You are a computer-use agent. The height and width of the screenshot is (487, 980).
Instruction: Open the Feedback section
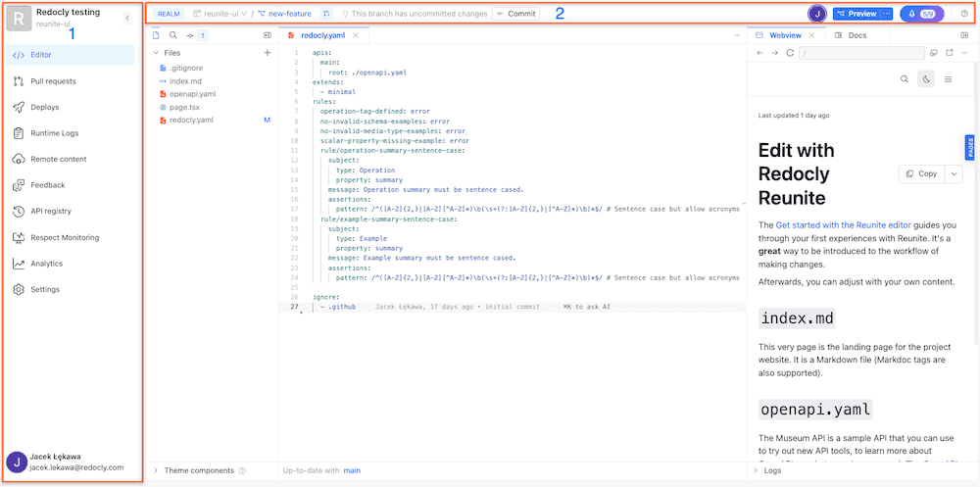pyautogui.click(x=70, y=185)
